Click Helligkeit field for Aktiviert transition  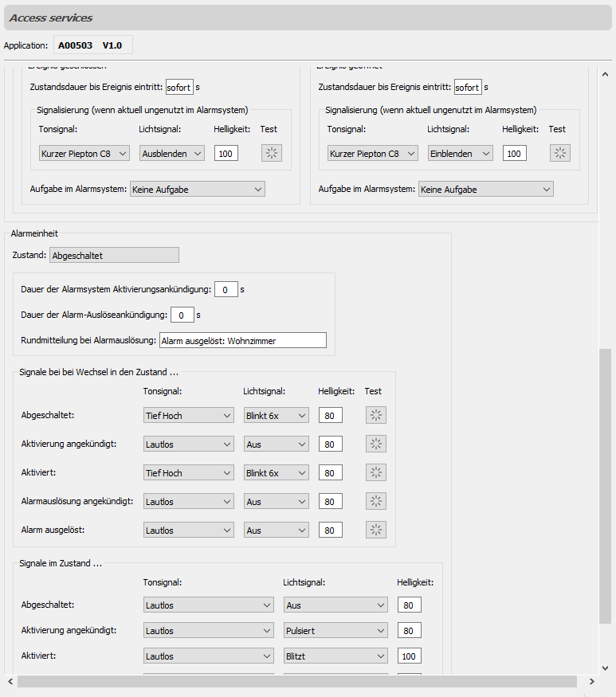pyautogui.click(x=331, y=473)
